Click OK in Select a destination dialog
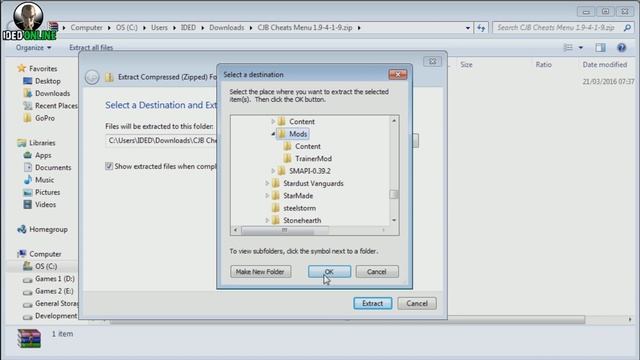Image resolution: width=640 pixels, height=360 pixels. coord(329,271)
